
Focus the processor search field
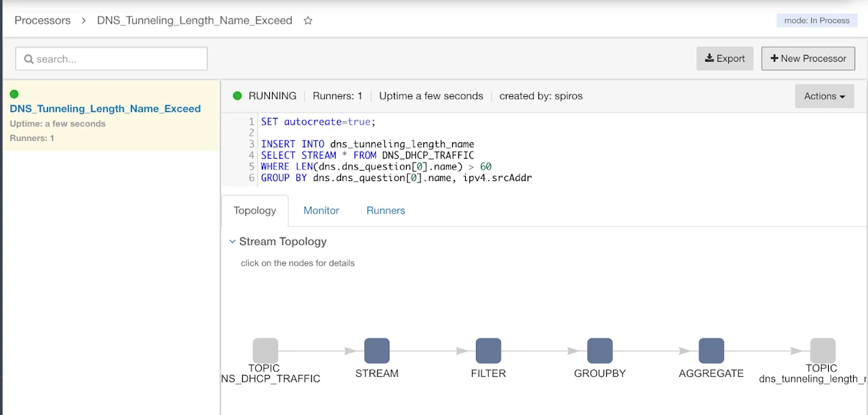[x=111, y=59]
